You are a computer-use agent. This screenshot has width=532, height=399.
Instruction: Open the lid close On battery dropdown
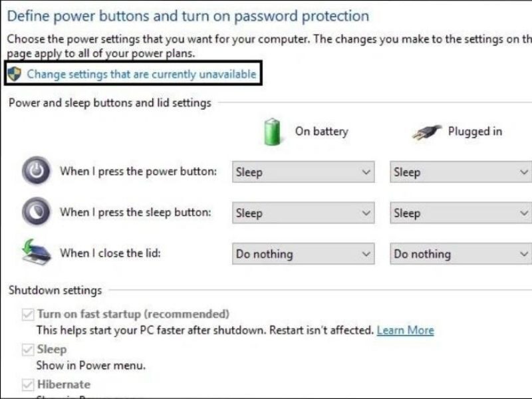pyautogui.click(x=303, y=253)
